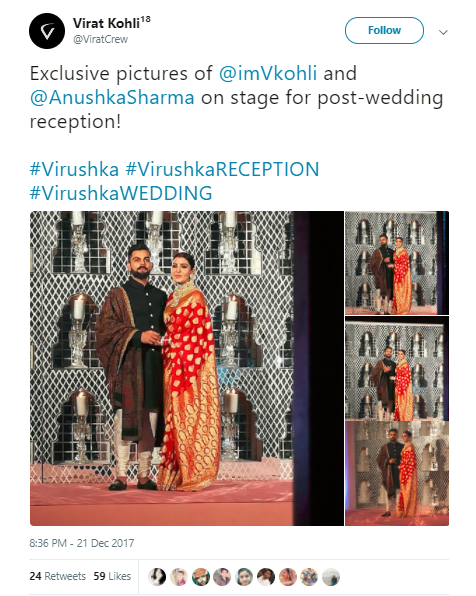476x596 pixels.
Task: Open the 8:36 PM tweet timestamp
Action: tap(82, 543)
